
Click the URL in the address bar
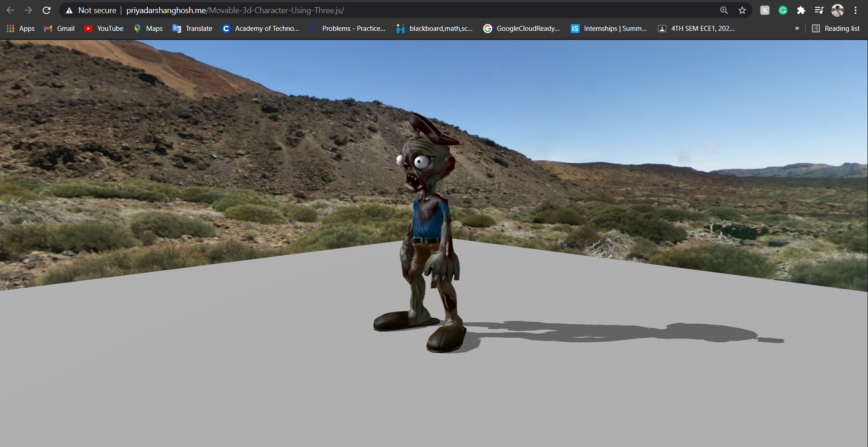[x=235, y=10]
